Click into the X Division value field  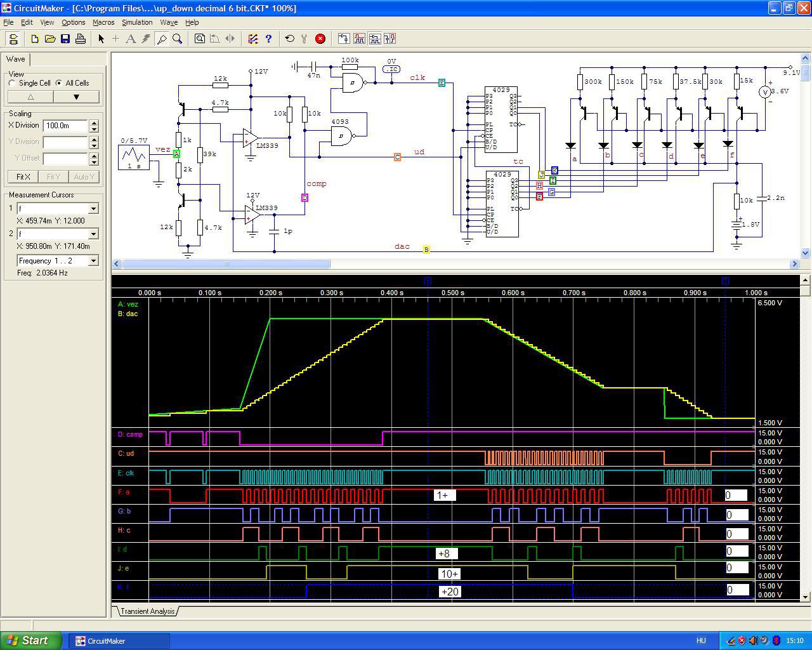click(65, 126)
